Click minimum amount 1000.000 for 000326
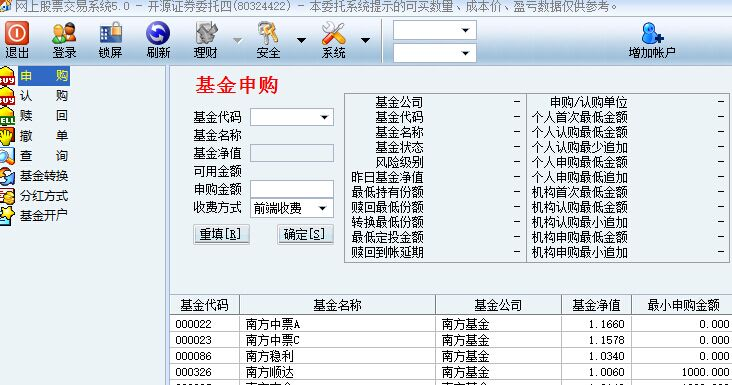 pyautogui.click(x=705, y=372)
